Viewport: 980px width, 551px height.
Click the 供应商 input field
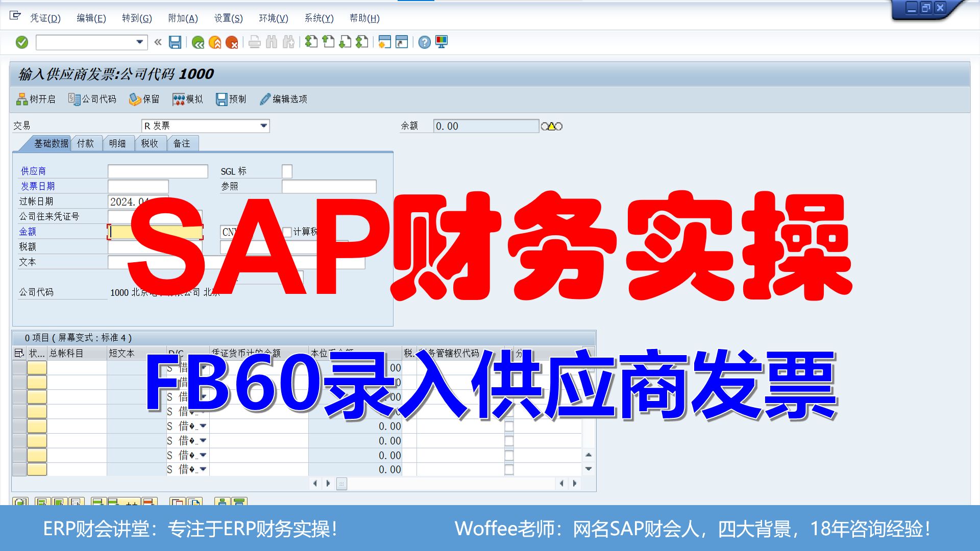point(158,171)
